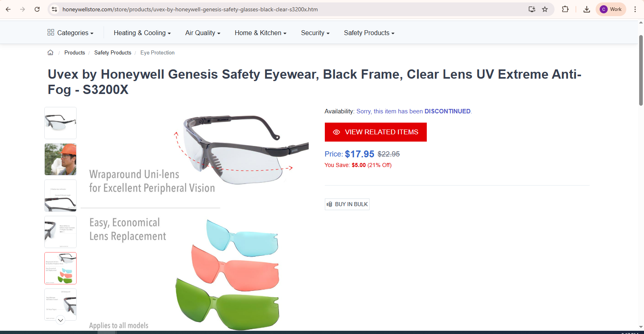This screenshot has width=644, height=334.
Task: Click BUY IN BULK
Action: 347,204
